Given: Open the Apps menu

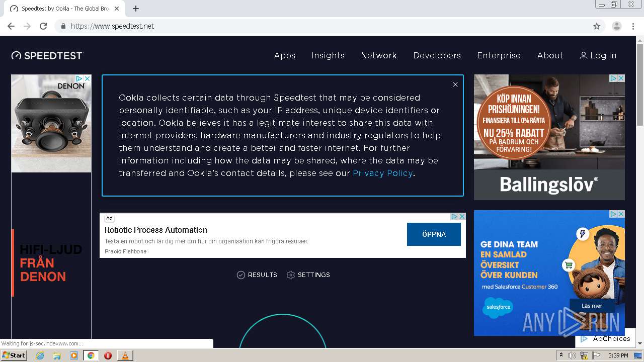Looking at the screenshot, I should tap(285, 55).
